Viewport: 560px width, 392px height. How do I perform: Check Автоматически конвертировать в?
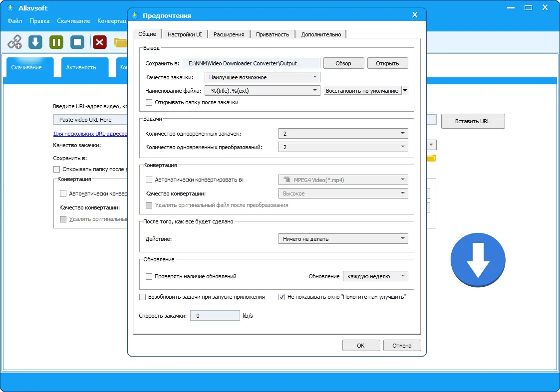(x=148, y=180)
